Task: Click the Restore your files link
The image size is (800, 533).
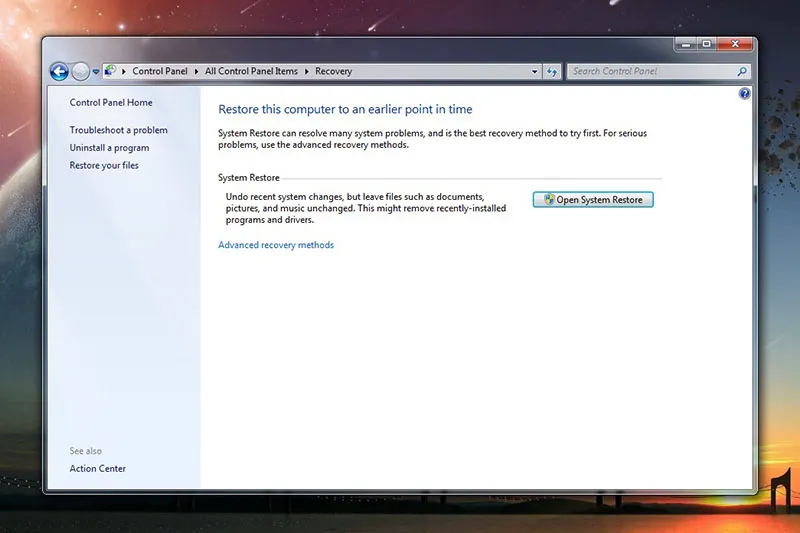Action: (x=104, y=165)
